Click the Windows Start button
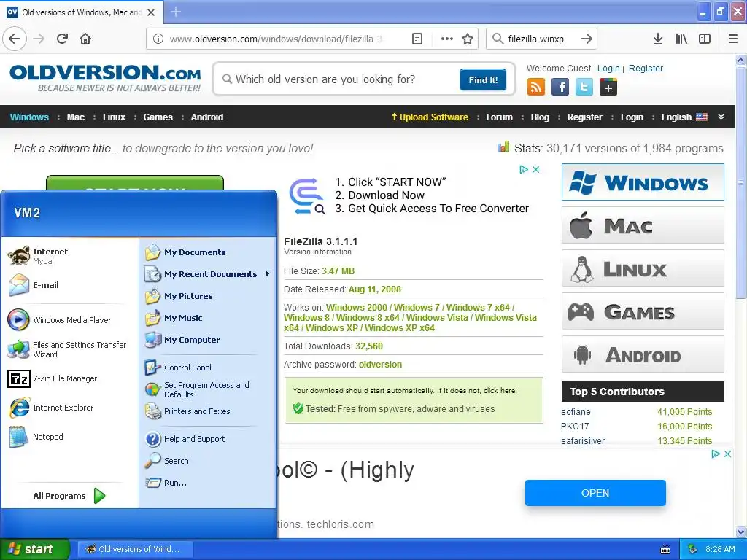 (34, 549)
